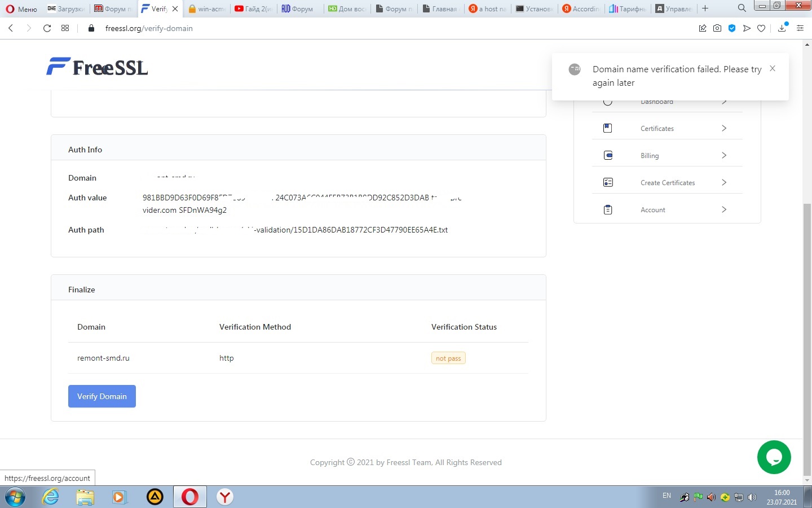Dismiss the verification failed notification
812x508 pixels.
773,68
